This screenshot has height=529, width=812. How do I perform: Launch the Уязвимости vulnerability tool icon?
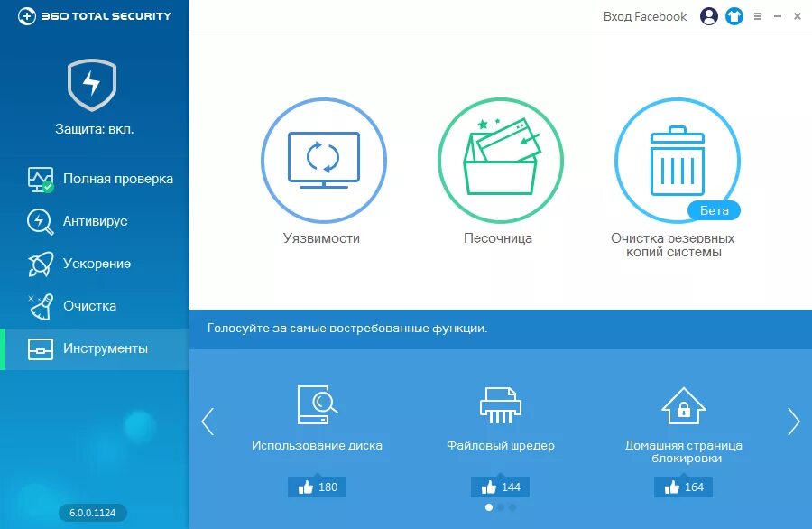pos(324,161)
